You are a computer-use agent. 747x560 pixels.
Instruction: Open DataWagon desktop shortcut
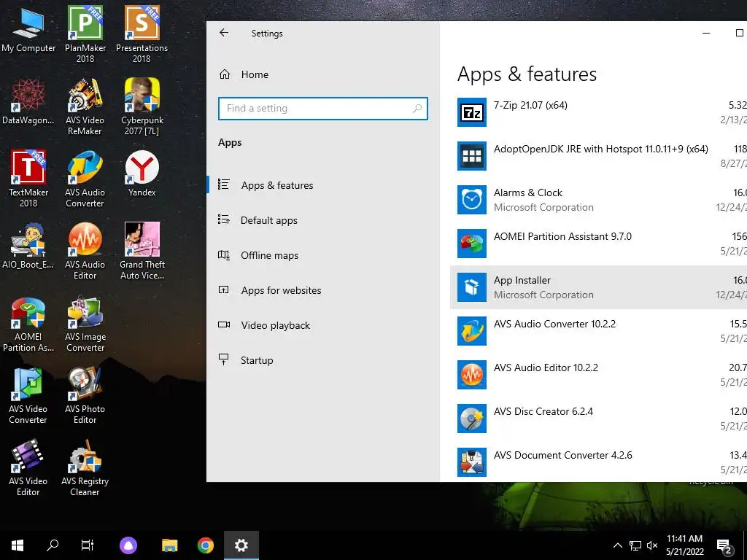(x=28, y=102)
